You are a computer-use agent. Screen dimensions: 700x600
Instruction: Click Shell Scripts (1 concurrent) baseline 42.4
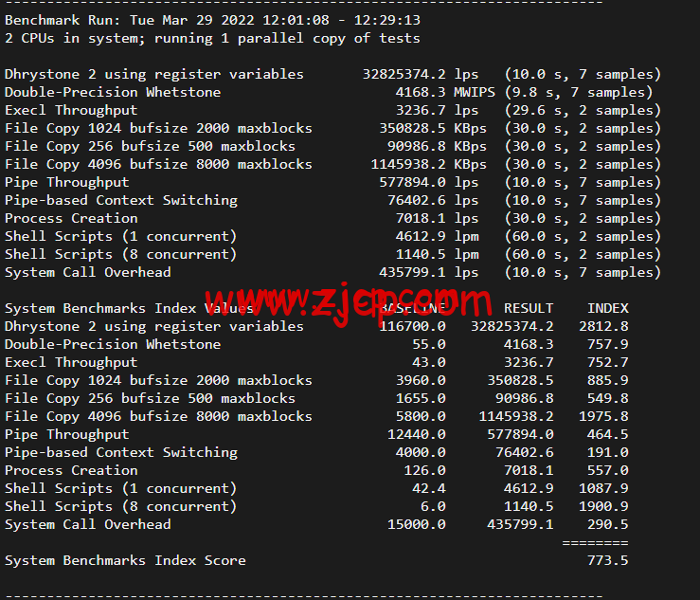coord(428,489)
